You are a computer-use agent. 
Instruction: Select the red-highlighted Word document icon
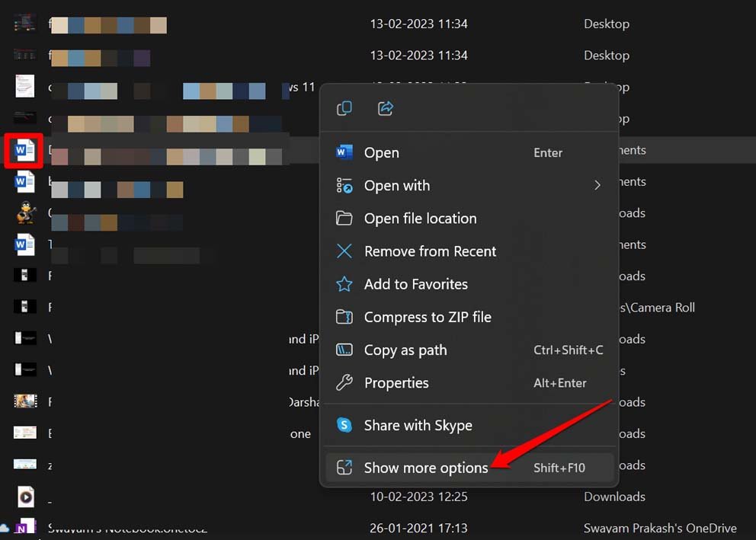(x=24, y=150)
